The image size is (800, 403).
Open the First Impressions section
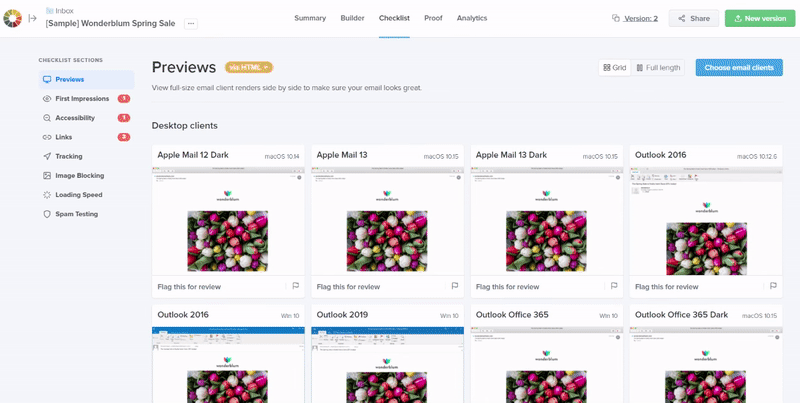click(86, 98)
